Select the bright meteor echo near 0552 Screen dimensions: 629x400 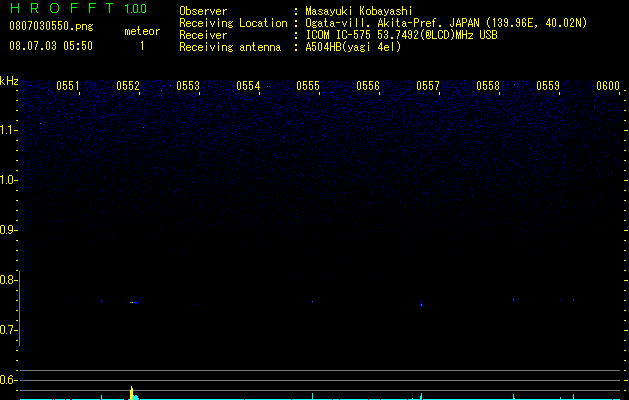pos(134,303)
